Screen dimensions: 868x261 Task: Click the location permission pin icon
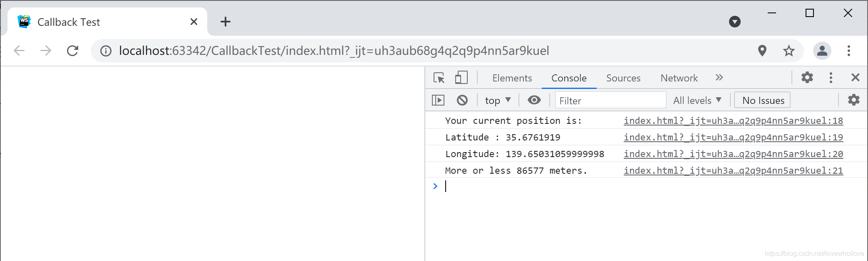pos(762,51)
